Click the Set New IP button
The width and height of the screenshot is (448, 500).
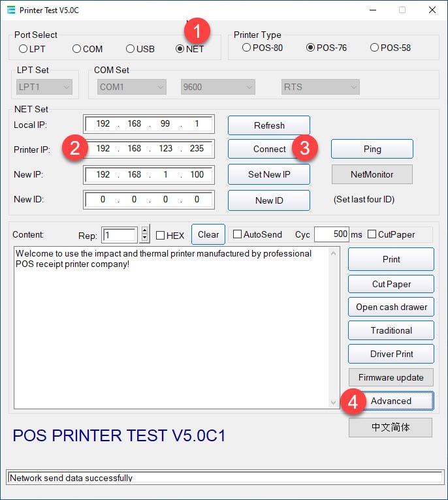coord(269,174)
